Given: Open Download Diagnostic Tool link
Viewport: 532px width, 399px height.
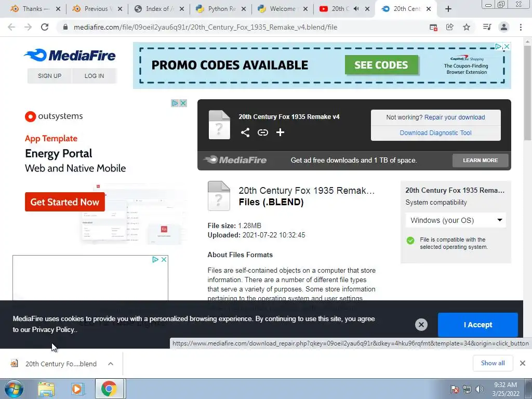Looking at the screenshot, I should [x=436, y=132].
